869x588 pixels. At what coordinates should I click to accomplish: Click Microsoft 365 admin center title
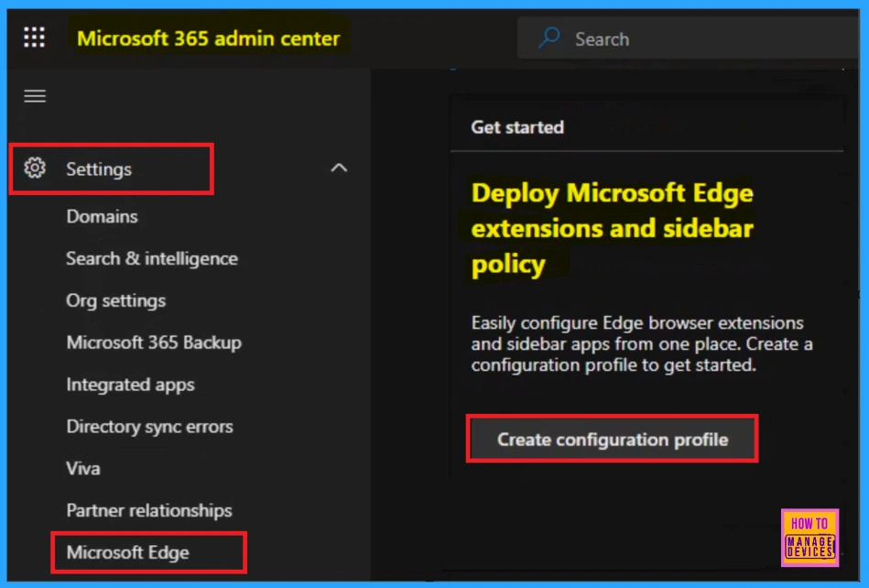[209, 38]
